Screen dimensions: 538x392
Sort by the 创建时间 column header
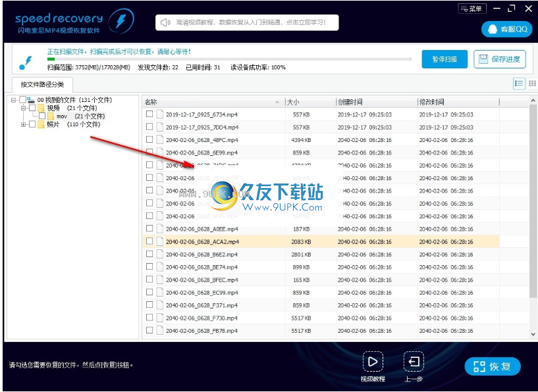tap(377, 102)
